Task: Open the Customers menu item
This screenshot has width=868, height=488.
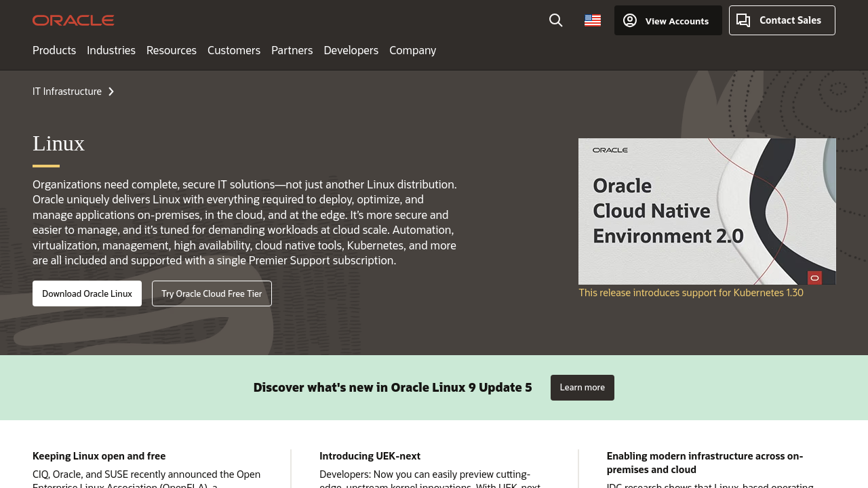Action: click(234, 50)
